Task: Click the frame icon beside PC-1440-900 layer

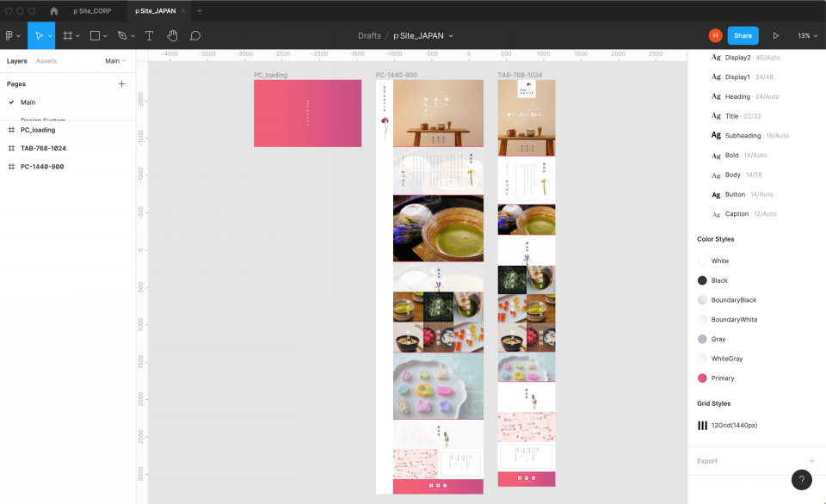Action: pos(11,167)
